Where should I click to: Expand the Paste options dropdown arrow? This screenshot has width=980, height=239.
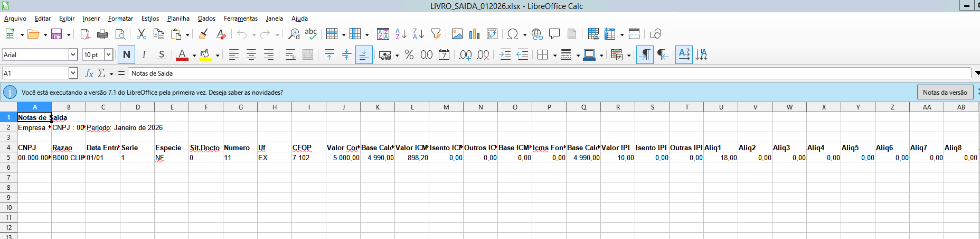click(187, 35)
